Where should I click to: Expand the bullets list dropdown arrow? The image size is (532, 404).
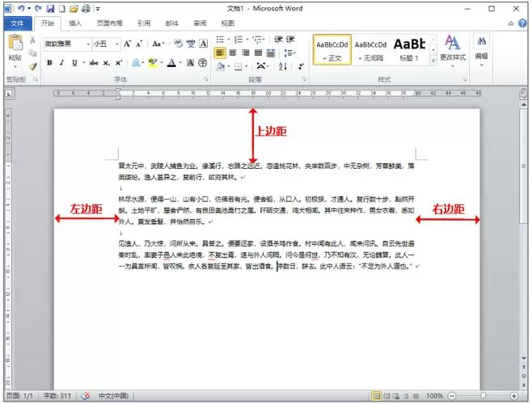click(229, 40)
